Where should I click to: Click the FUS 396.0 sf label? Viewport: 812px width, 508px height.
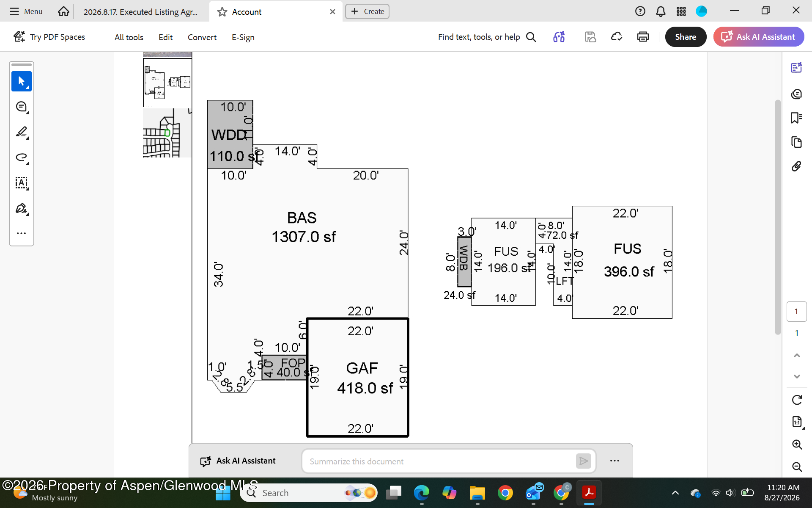pos(628,260)
